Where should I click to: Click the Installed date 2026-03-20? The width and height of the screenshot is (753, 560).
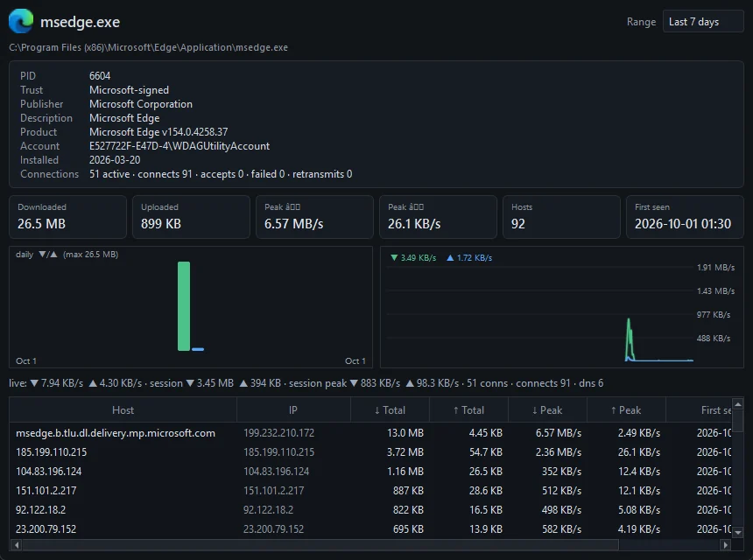point(115,160)
